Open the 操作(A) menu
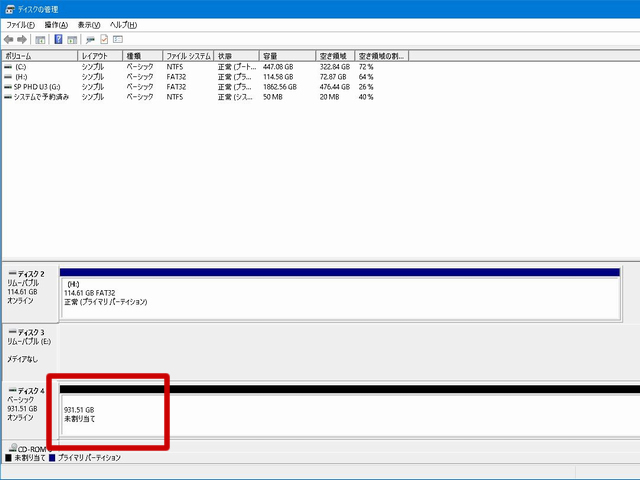This screenshot has width=640, height=480. 56,24
